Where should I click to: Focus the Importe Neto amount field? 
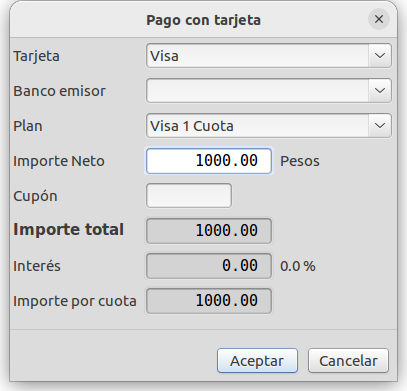(x=209, y=161)
